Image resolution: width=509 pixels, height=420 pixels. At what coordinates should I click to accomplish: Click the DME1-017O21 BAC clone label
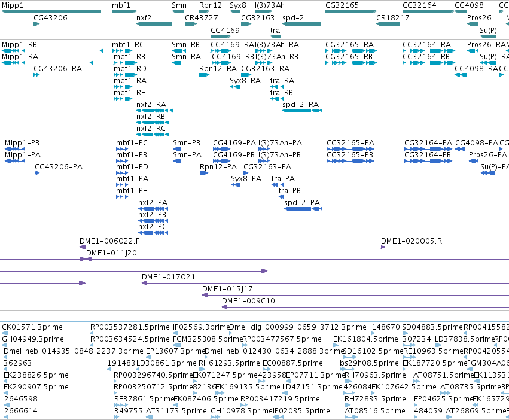pos(169,277)
